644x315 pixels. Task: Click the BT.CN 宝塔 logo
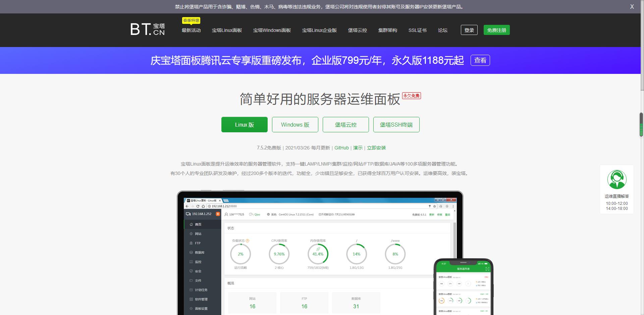coord(148,29)
